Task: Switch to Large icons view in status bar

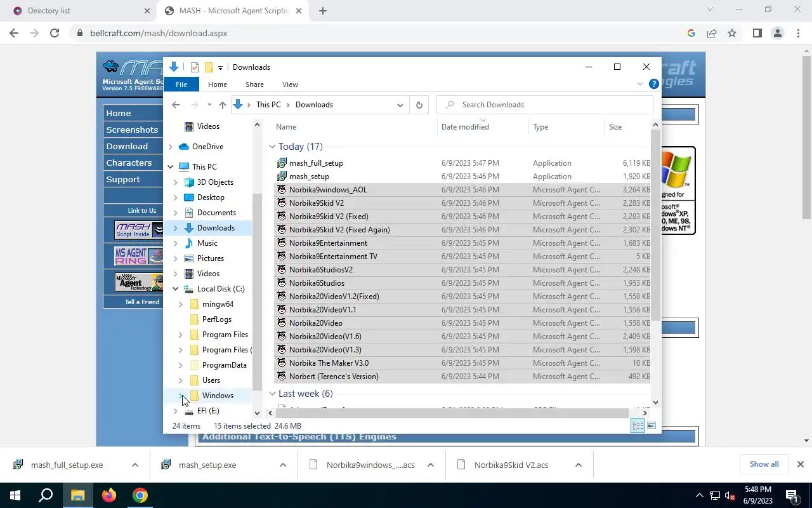Action: pyautogui.click(x=651, y=426)
